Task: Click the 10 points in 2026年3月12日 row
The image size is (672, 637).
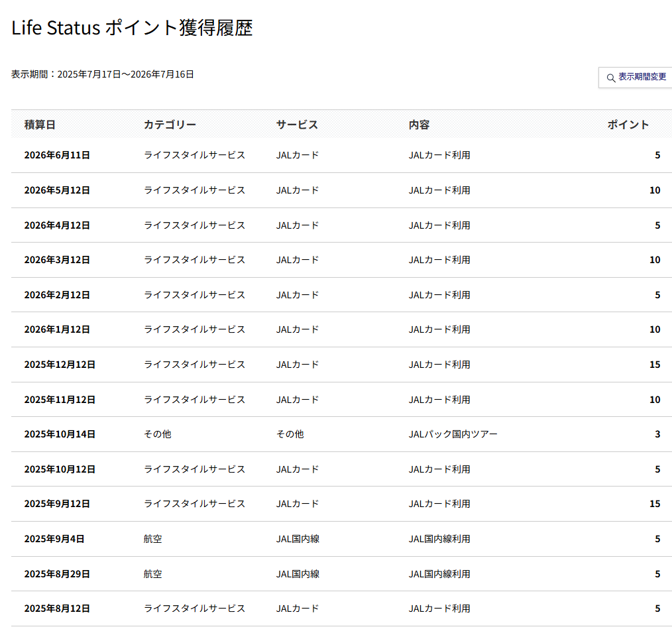Action: [655, 260]
